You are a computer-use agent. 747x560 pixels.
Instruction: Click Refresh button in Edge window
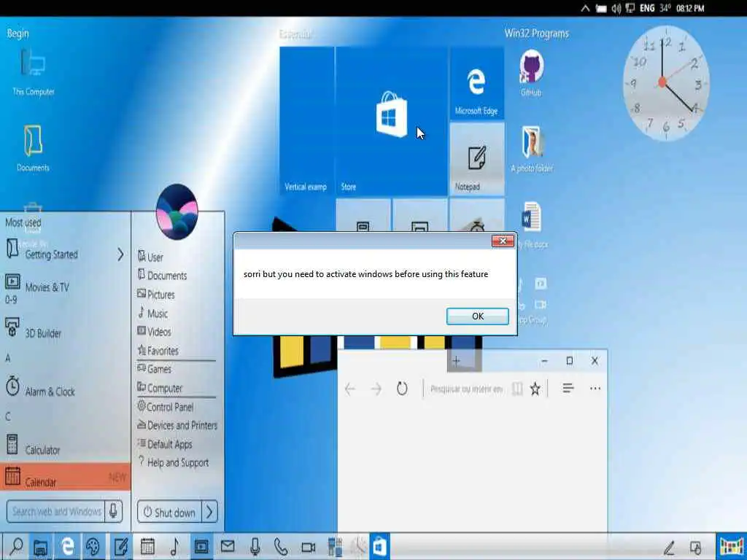pyautogui.click(x=402, y=389)
